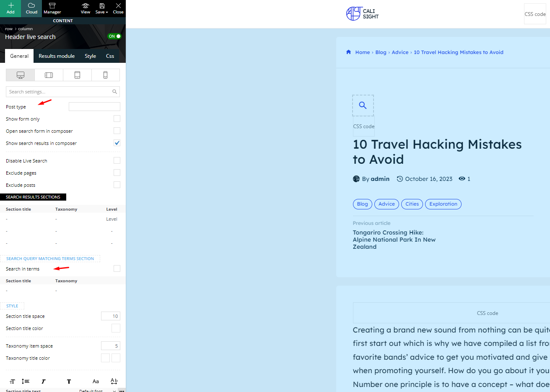Select portrait tablet viewport icon

77,75
